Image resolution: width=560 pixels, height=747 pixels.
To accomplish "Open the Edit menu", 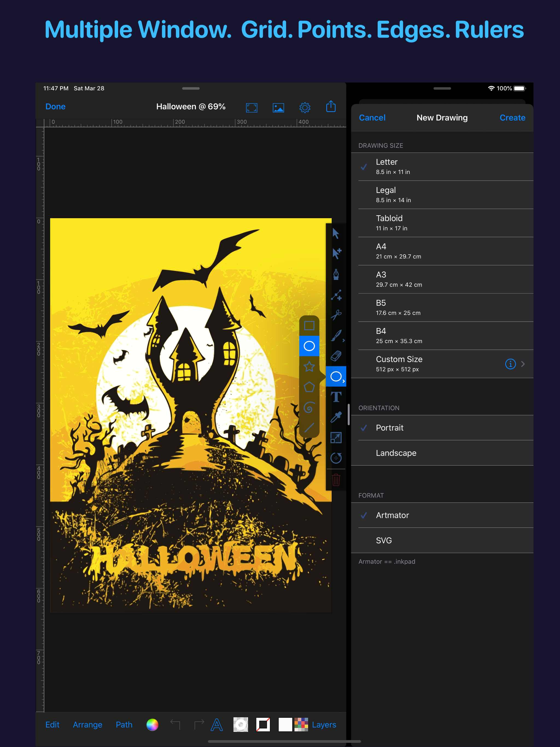I will pos(52,725).
